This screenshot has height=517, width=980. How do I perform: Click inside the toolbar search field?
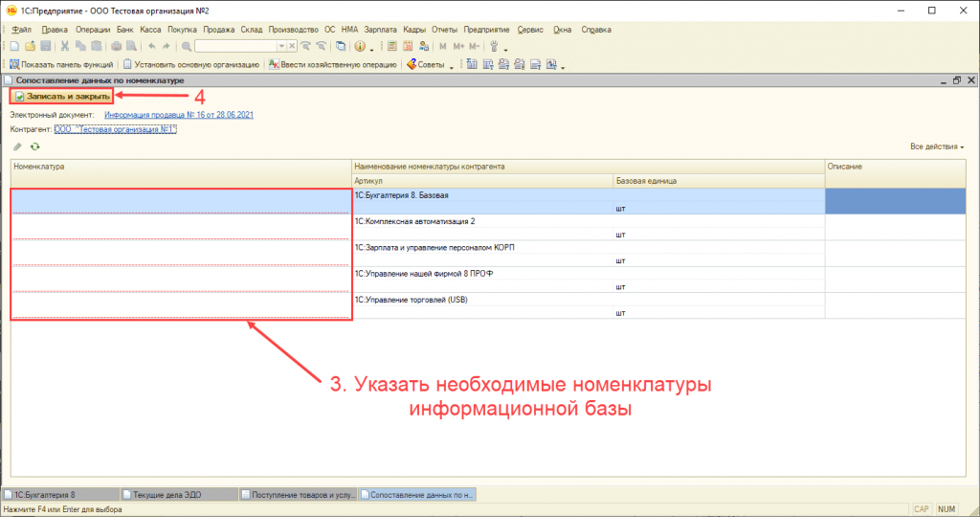[235, 46]
